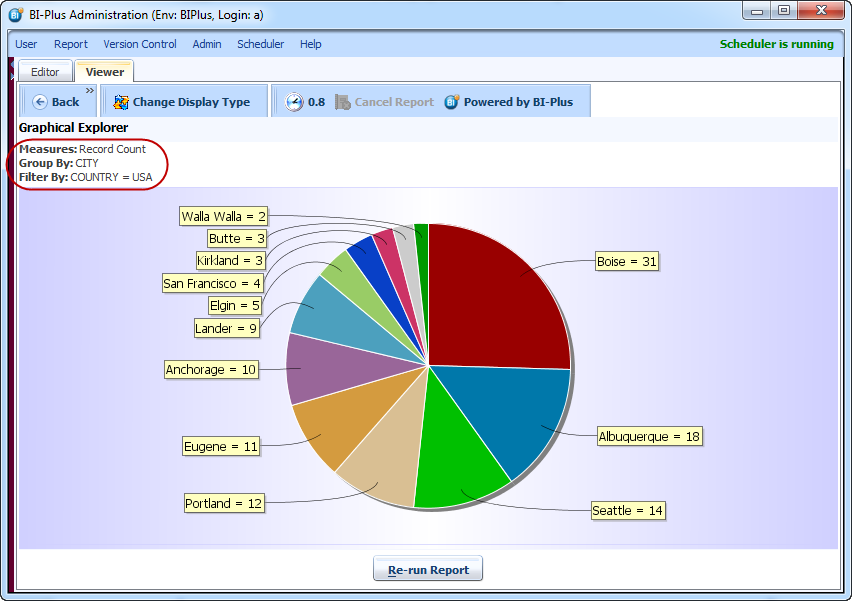
Task: Click the 'Walla Walla = 2' label
Action: click(x=224, y=216)
